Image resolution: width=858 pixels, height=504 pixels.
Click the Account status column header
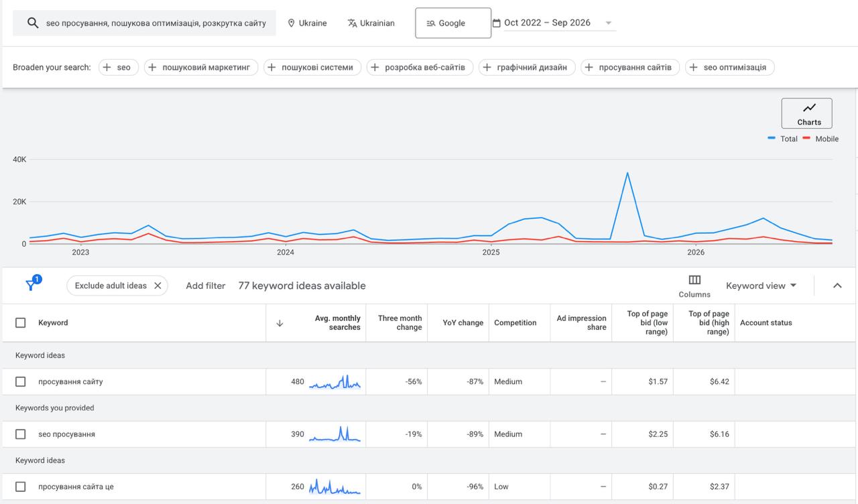point(766,323)
